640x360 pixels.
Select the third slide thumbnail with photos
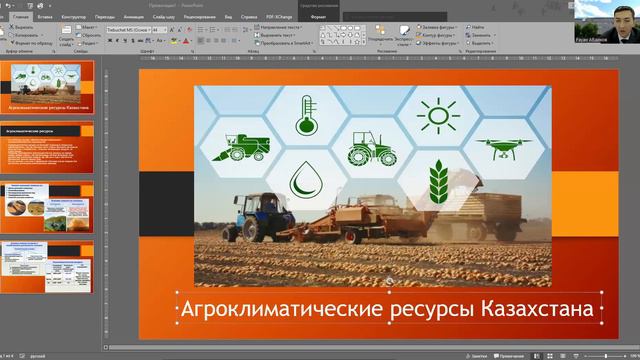tap(47, 208)
